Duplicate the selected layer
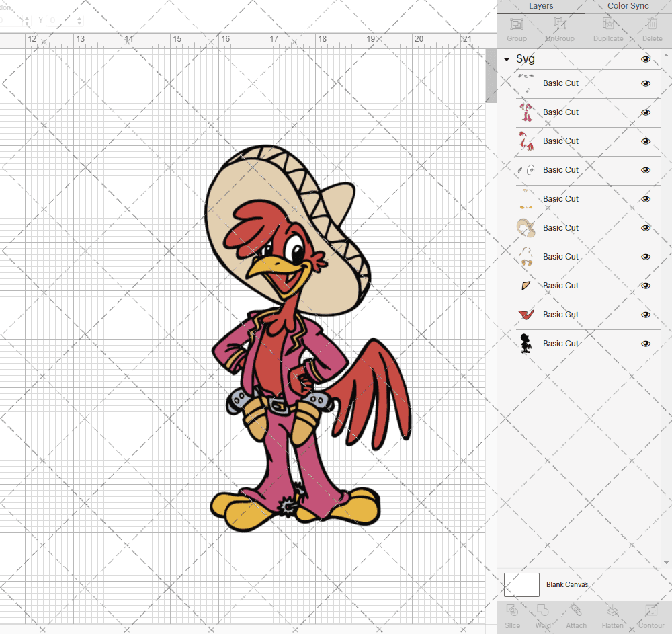Viewport: 672px width, 634px height. click(608, 29)
